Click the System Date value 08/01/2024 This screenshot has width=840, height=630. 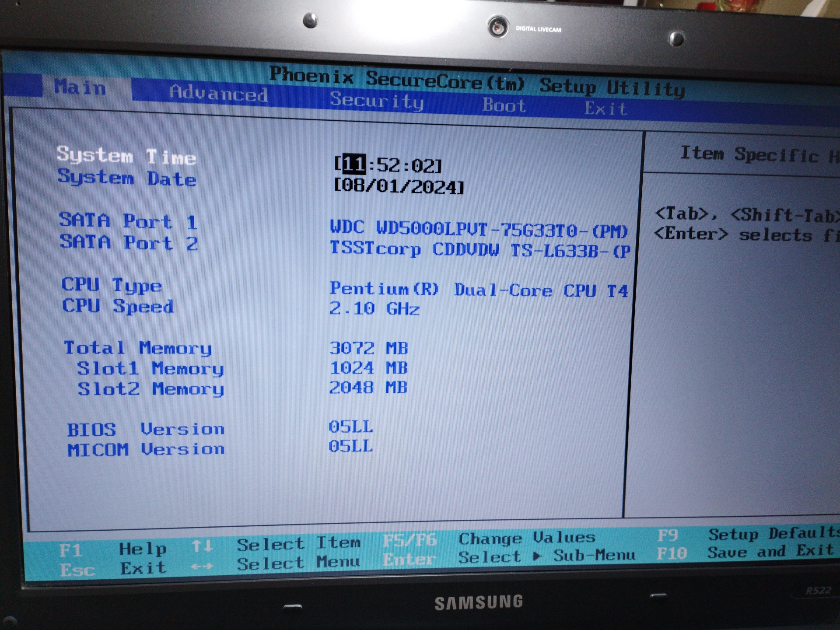(x=399, y=186)
